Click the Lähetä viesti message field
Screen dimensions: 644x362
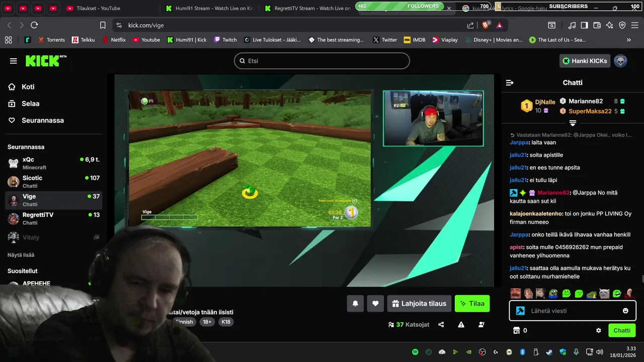573,311
